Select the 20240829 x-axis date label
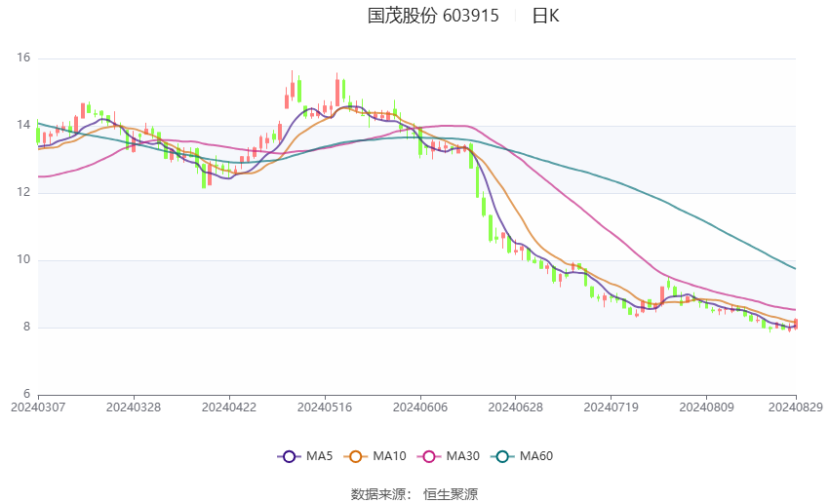The width and height of the screenshot is (829, 504). coord(796,407)
